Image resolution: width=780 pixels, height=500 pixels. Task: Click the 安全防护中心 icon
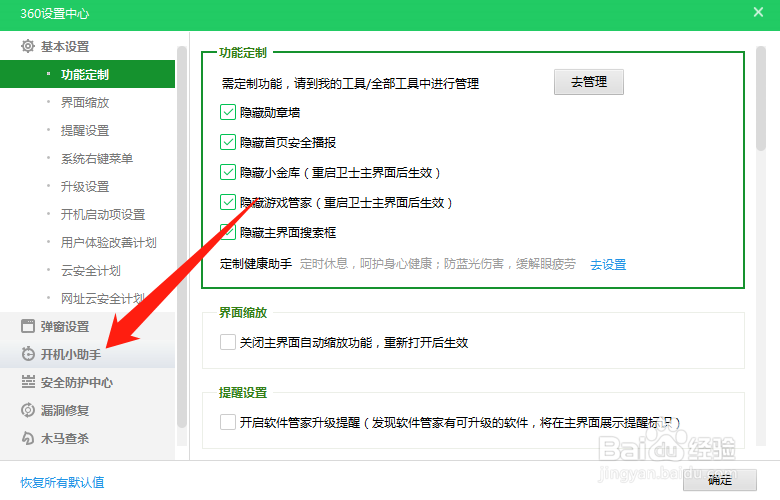(x=28, y=382)
